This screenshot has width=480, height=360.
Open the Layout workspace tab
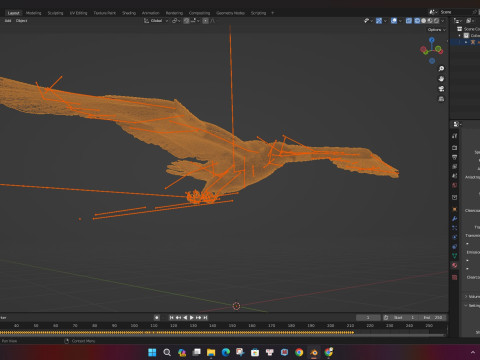click(13, 13)
